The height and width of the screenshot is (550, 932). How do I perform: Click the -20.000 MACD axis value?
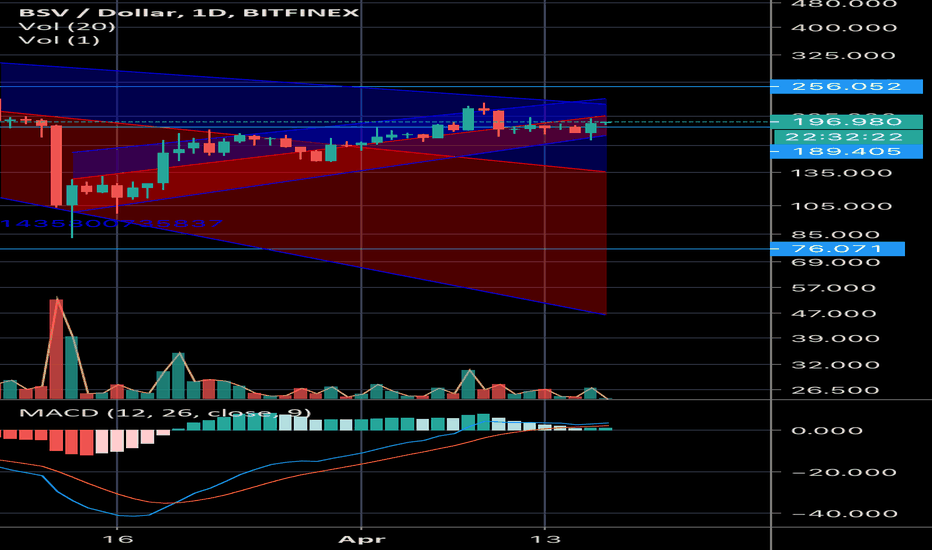(844, 472)
